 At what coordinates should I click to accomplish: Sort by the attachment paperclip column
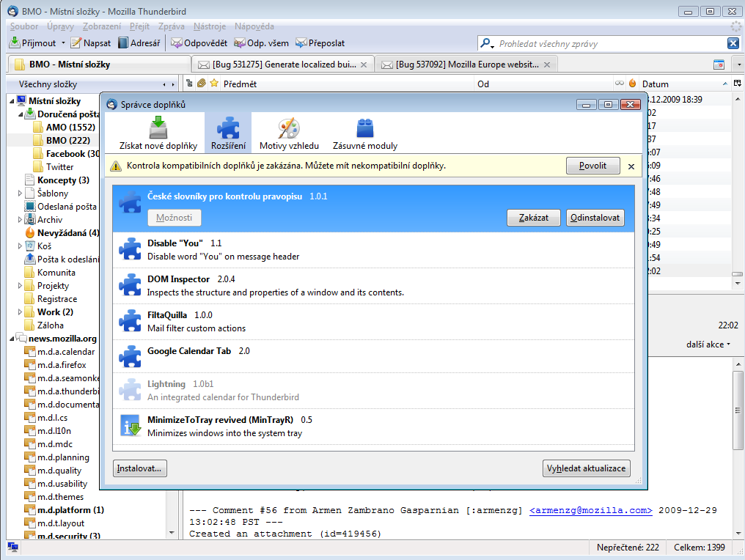click(x=202, y=84)
